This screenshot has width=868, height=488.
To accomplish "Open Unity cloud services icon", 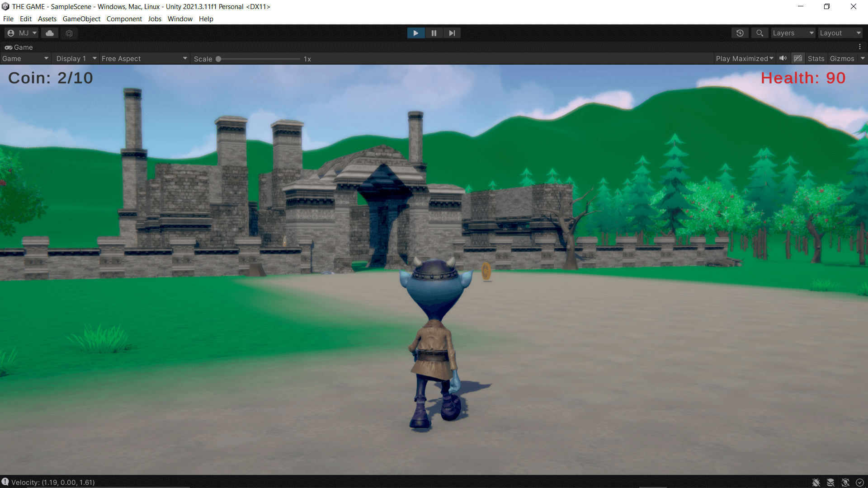I will click(50, 33).
